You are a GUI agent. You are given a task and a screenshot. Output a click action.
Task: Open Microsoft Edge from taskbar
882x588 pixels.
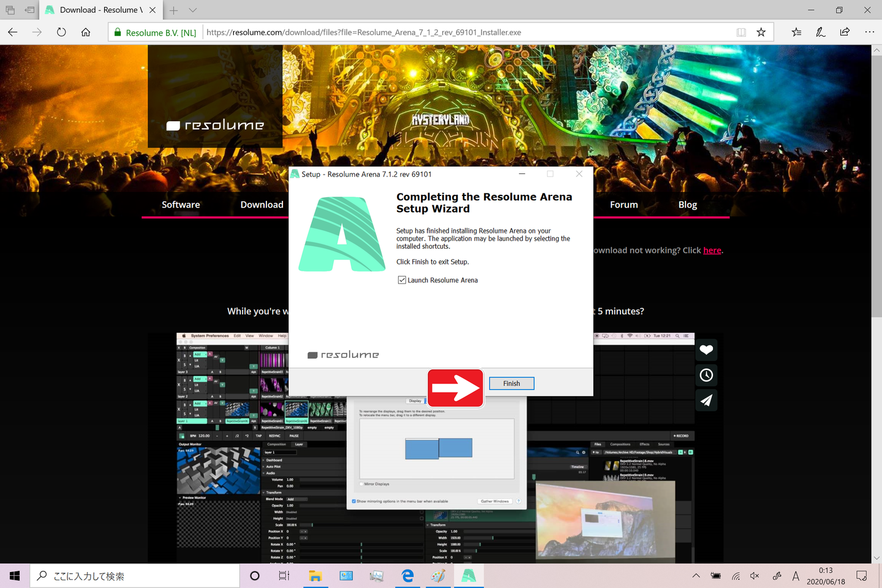(x=407, y=576)
